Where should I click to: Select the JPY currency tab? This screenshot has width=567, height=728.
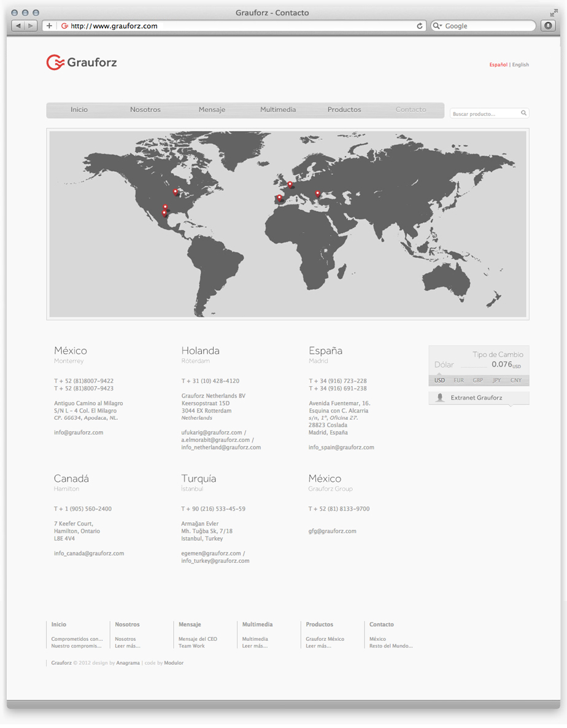[497, 380]
